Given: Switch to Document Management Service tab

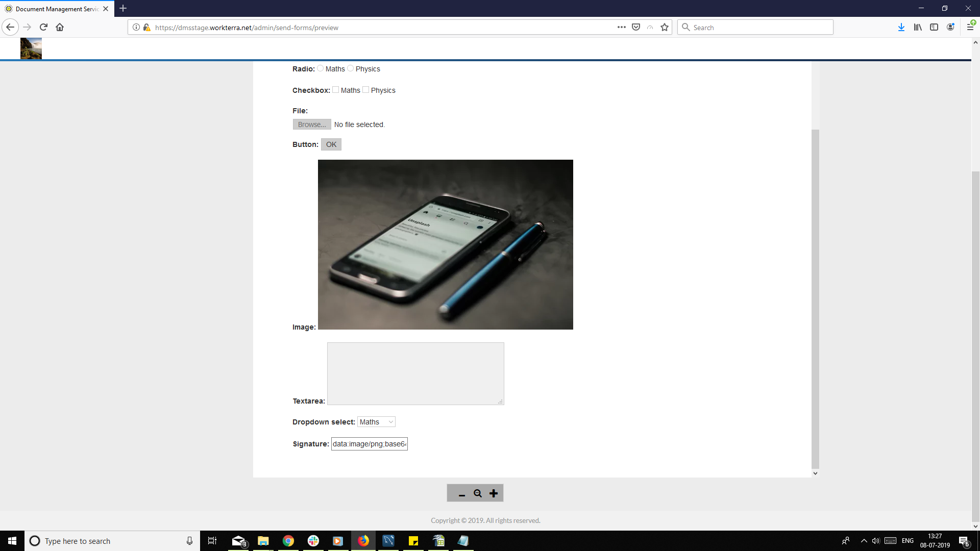Looking at the screenshot, I should coord(56,9).
